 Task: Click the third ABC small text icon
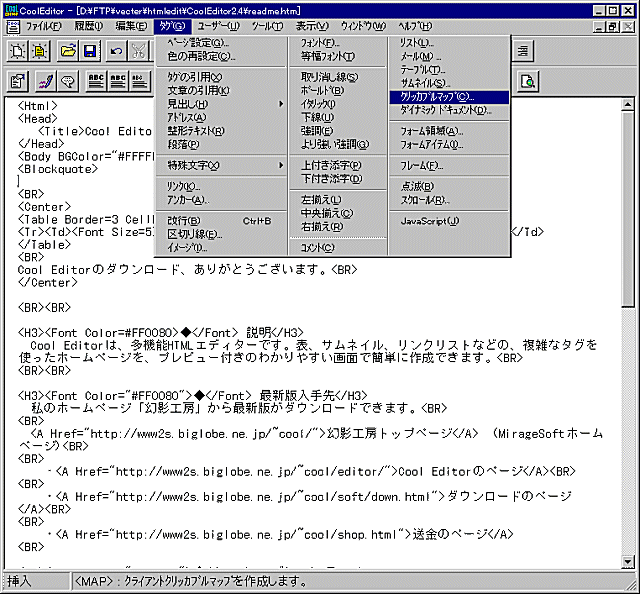[x=140, y=81]
